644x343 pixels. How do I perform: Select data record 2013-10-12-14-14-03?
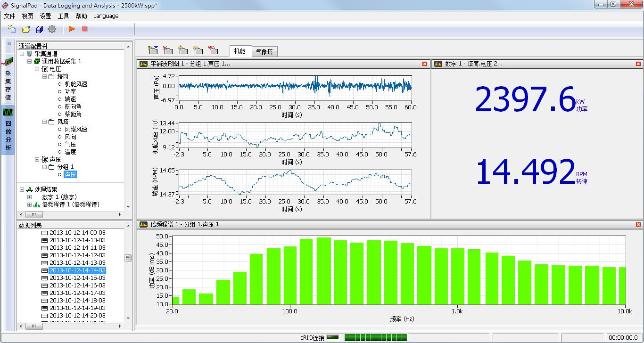click(77, 270)
